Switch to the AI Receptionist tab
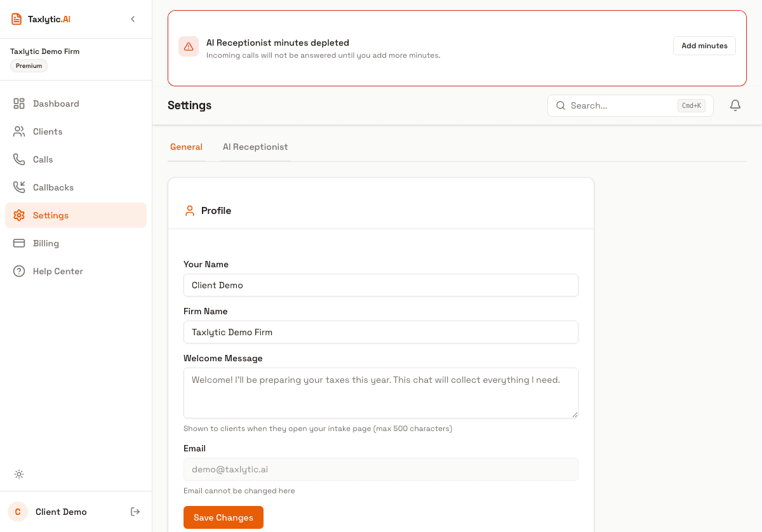The height and width of the screenshot is (532, 762). 255,147
